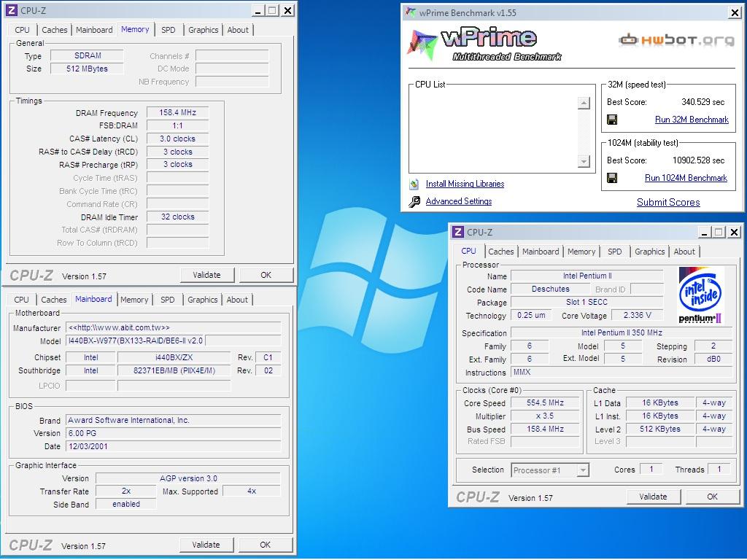This screenshot has height=560, width=747.
Task: Click CPU List scrollbar up arrow
Action: coord(584,103)
